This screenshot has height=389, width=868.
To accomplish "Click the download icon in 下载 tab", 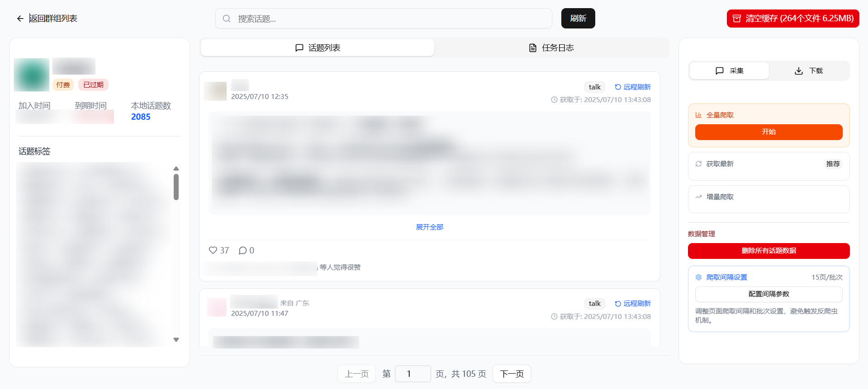I will [x=799, y=71].
